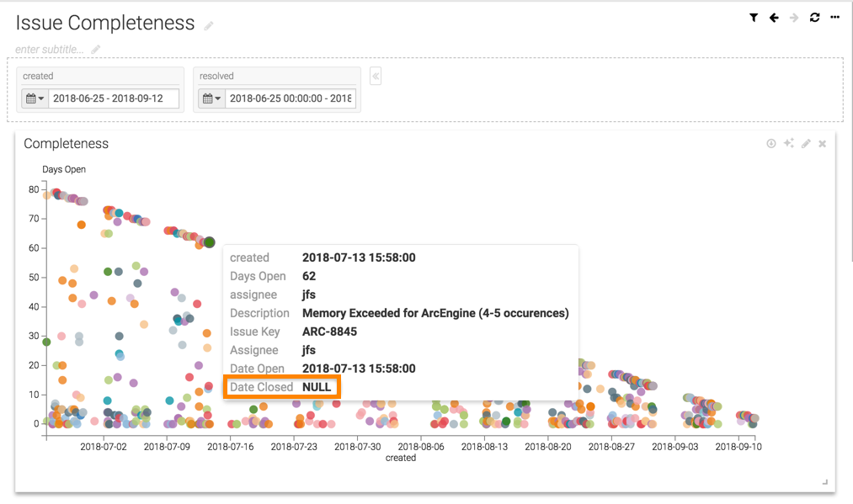Image resolution: width=853 pixels, height=504 pixels.
Task: Download the Completeness chart data
Action: pyautogui.click(x=770, y=144)
